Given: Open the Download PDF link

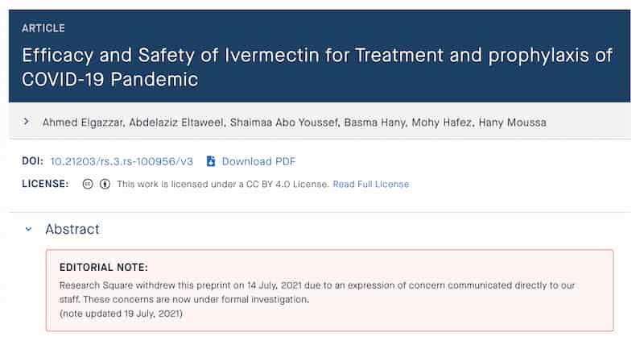Looking at the screenshot, I should point(258,161).
